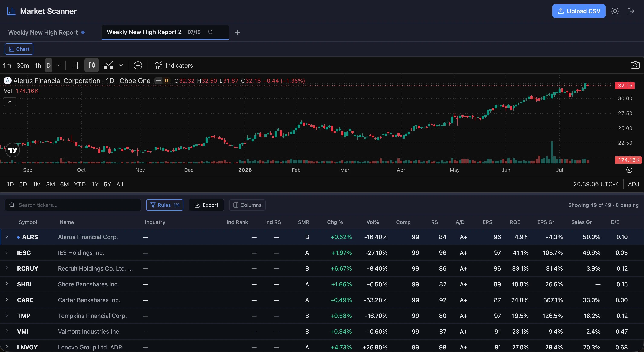Refresh the Weekly New High Report 2 tab
The image size is (644, 352).
[210, 32]
